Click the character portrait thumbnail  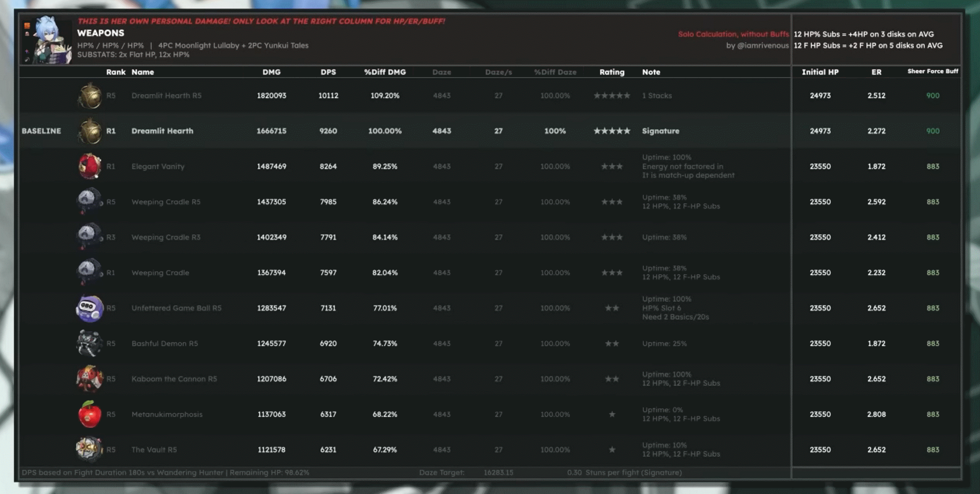52,40
